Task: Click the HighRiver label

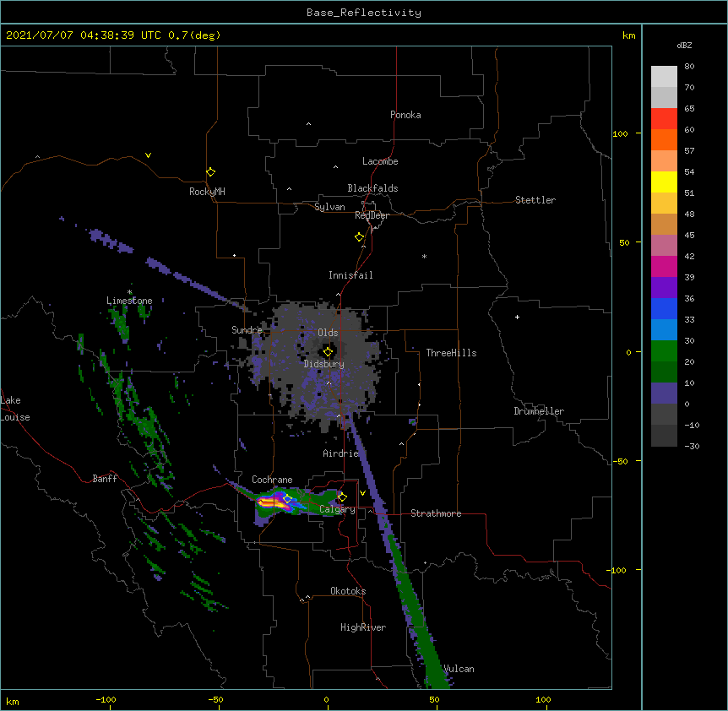Action: click(363, 627)
